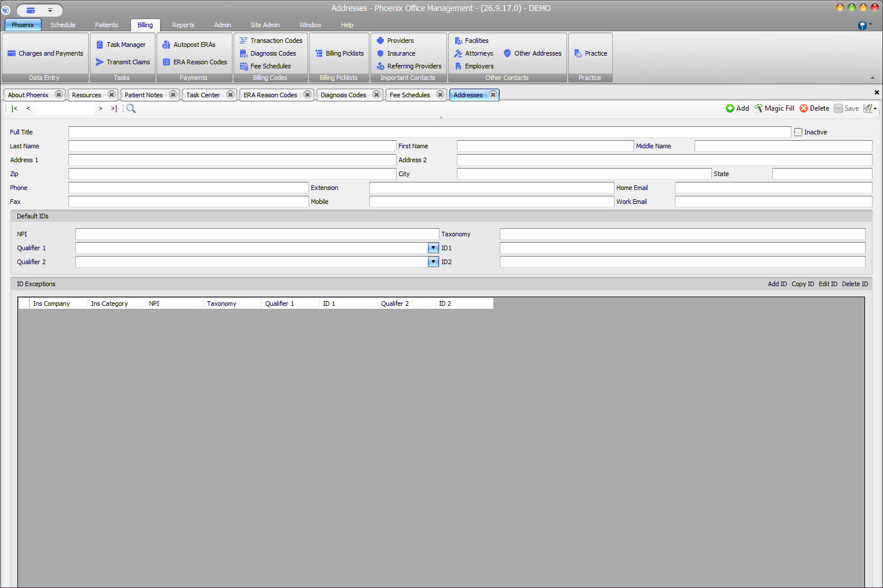Image resolution: width=883 pixels, height=588 pixels.
Task: Click Copy ID in ID Exceptions
Action: pyautogui.click(x=803, y=284)
